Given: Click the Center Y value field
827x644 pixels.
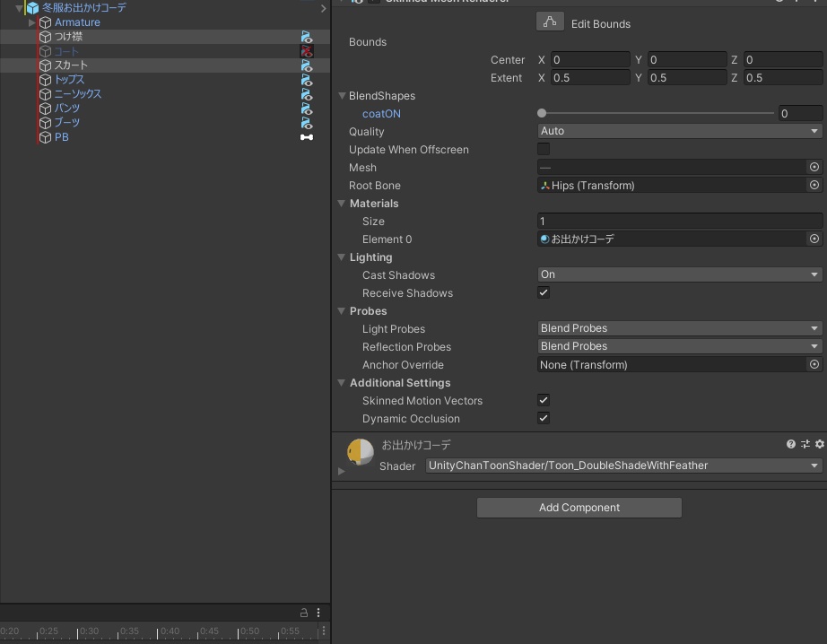Looking at the screenshot, I should pyautogui.click(x=687, y=59).
